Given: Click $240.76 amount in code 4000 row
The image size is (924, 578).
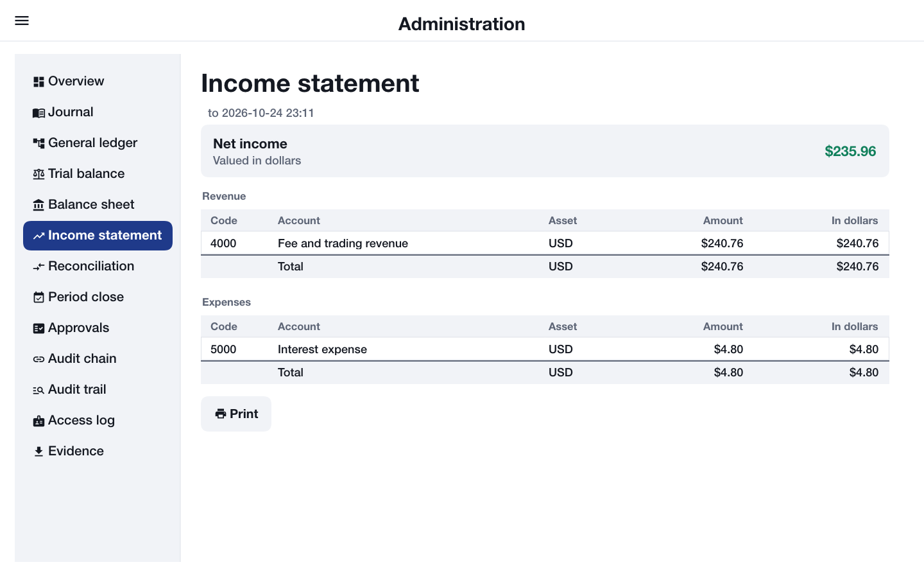Looking at the screenshot, I should 722,243.
